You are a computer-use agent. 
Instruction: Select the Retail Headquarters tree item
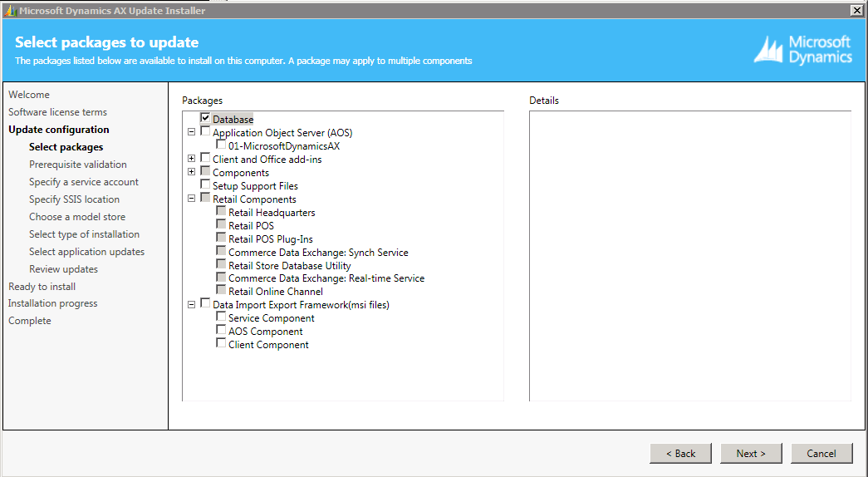point(272,213)
